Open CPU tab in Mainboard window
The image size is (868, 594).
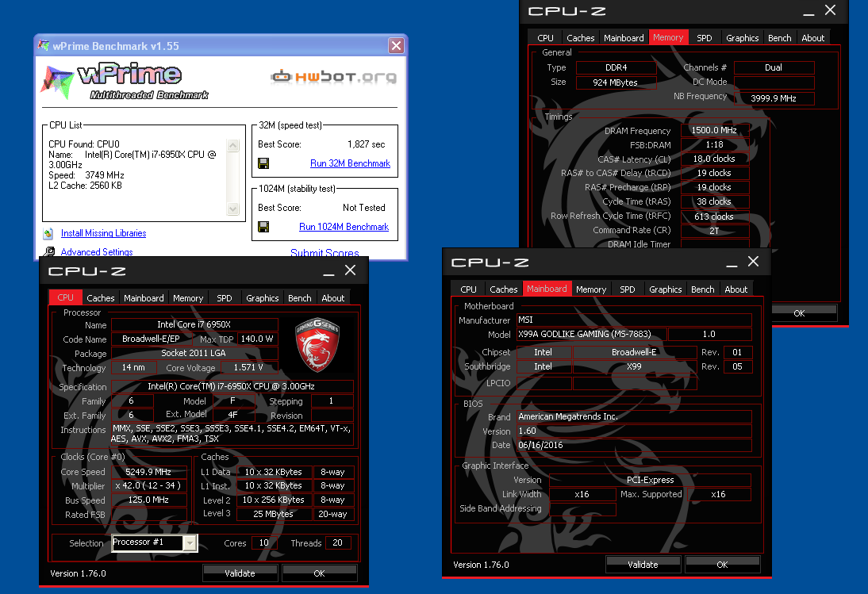pyautogui.click(x=468, y=289)
